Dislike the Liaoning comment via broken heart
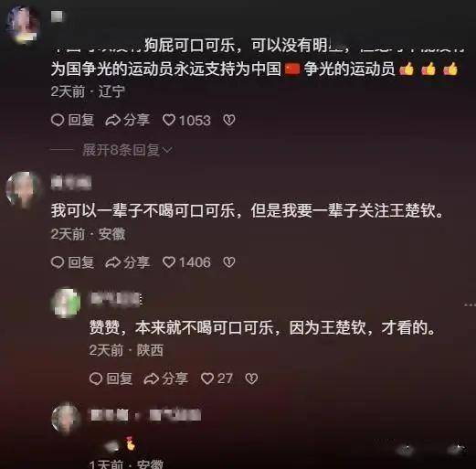This screenshot has width=476, height=469. tap(229, 120)
